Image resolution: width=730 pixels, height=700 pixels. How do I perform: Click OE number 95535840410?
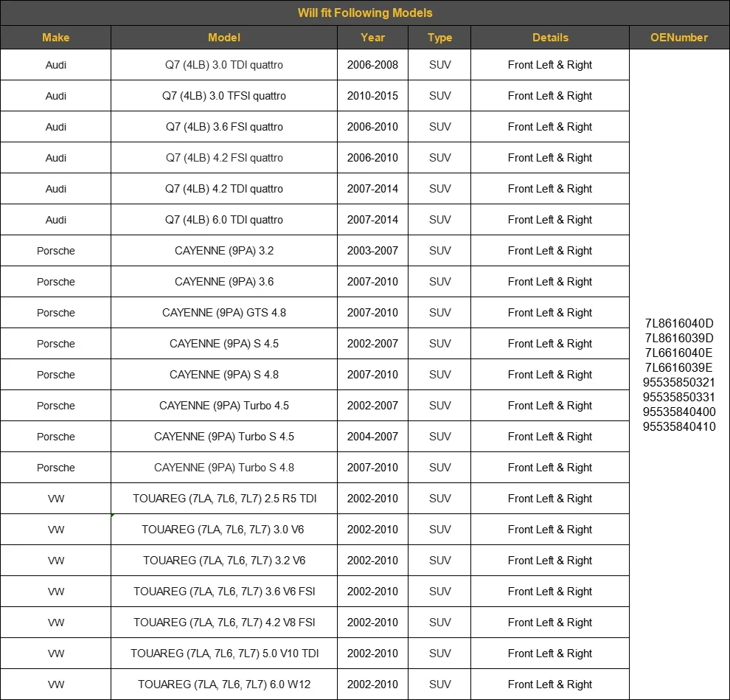(679, 426)
